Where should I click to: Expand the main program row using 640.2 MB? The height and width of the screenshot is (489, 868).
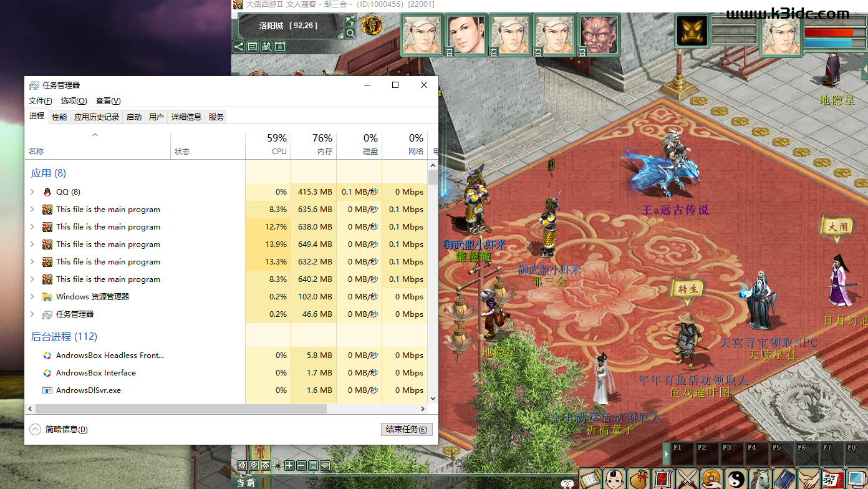click(32, 279)
